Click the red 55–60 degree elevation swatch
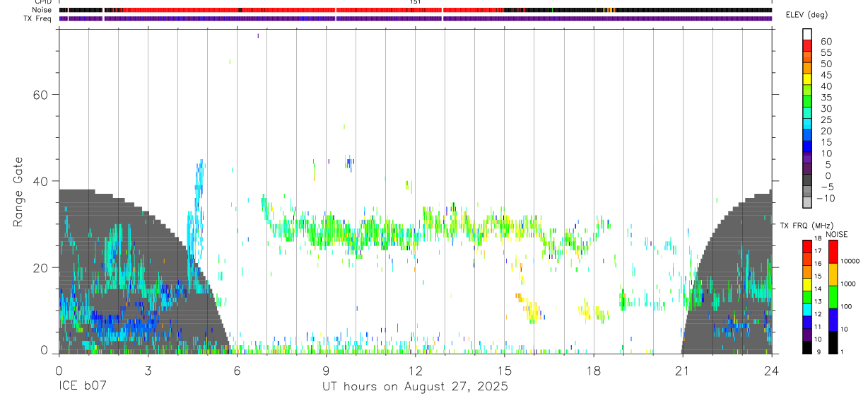 pyautogui.click(x=808, y=46)
